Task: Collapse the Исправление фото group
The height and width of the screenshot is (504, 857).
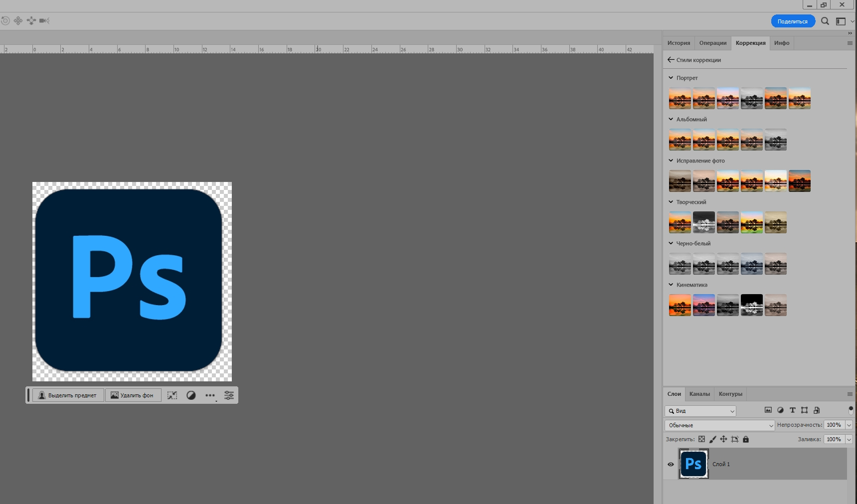Action: pyautogui.click(x=671, y=161)
